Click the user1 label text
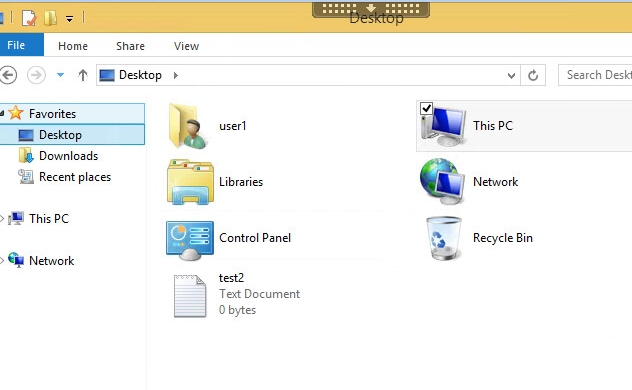 click(x=233, y=126)
